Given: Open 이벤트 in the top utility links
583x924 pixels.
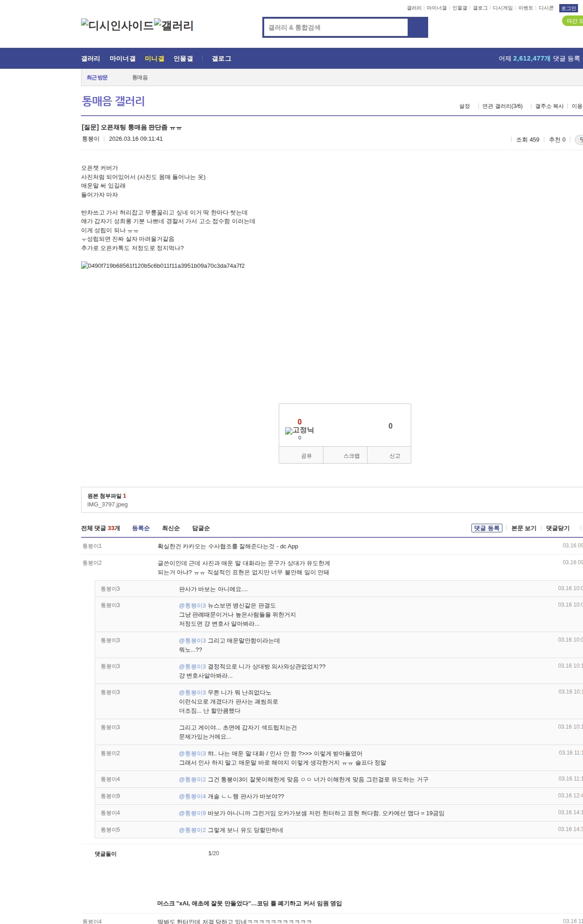Looking at the screenshot, I should [x=526, y=8].
